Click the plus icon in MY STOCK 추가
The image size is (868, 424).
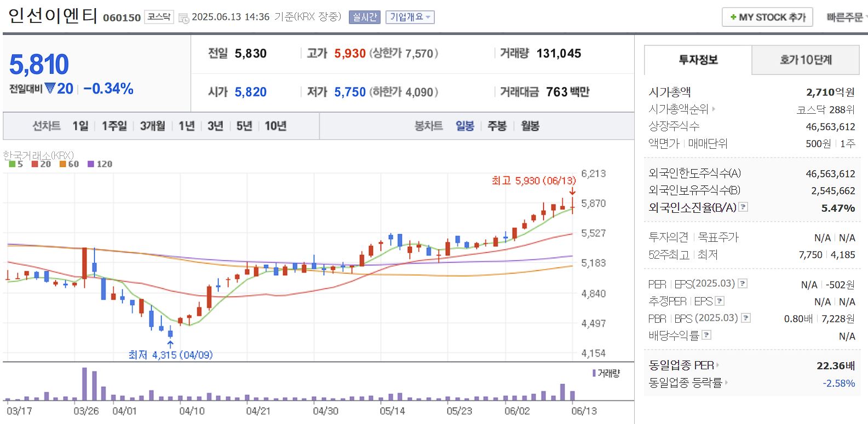click(x=733, y=18)
